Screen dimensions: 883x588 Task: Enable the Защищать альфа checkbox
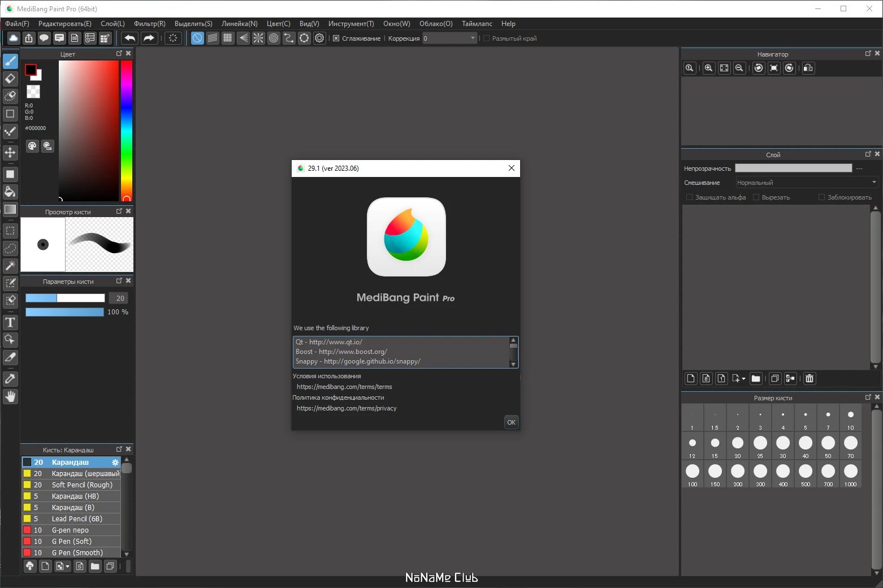[689, 197]
